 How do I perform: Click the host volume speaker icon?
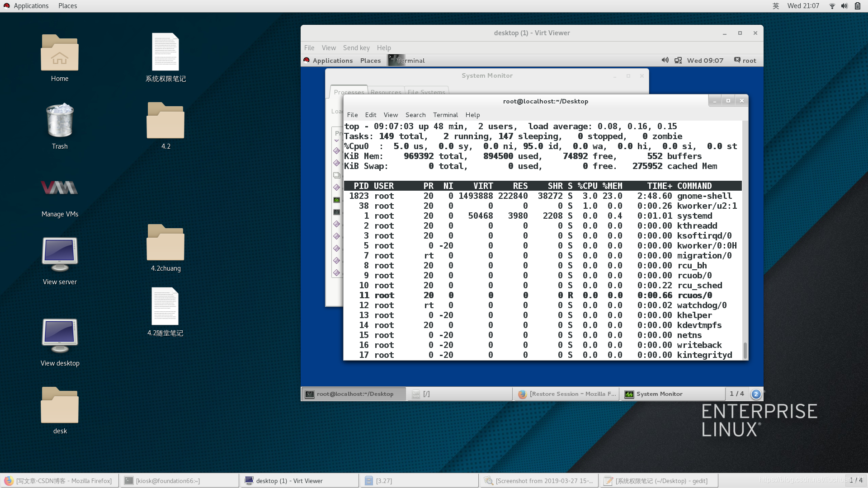coord(844,6)
